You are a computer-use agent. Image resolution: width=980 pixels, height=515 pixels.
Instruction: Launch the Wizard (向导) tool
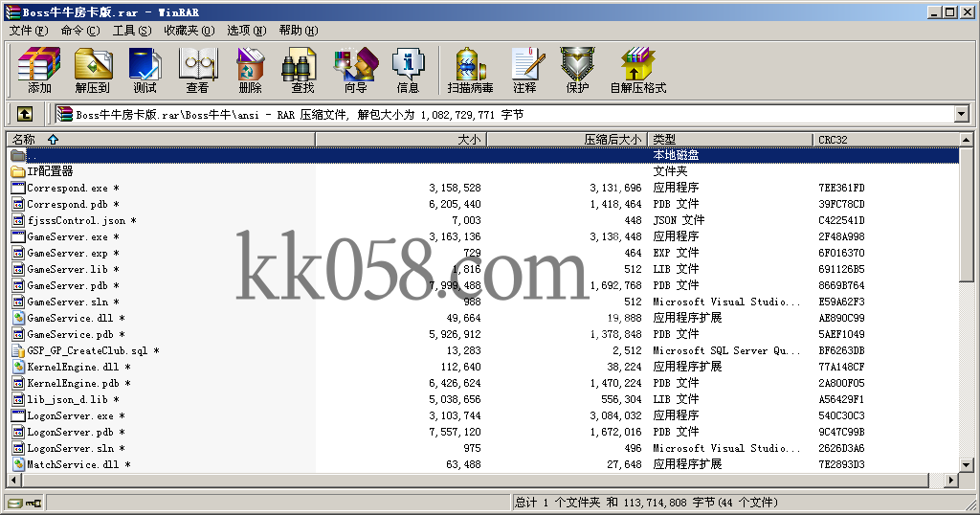point(355,70)
